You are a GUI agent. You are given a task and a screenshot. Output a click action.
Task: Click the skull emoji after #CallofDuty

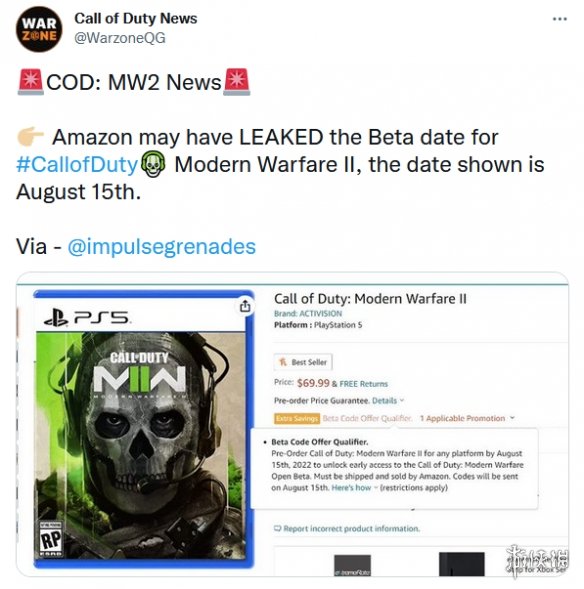click(x=153, y=164)
